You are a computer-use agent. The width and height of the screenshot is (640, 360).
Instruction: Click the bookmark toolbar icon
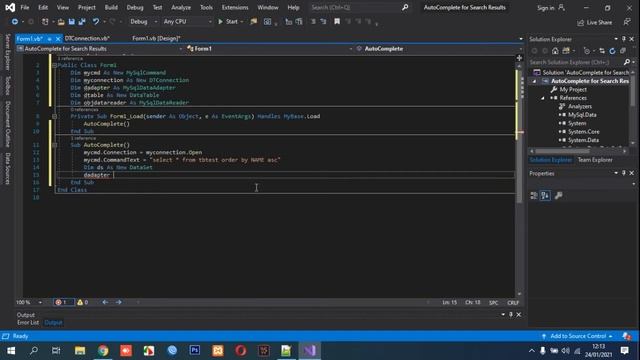pos(337,22)
